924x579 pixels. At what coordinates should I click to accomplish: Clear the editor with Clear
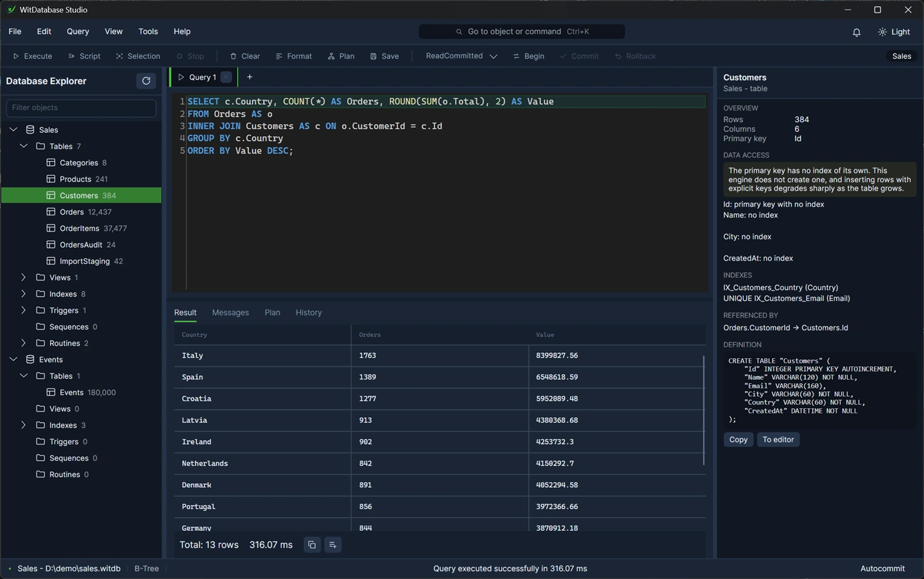pyautogui.click(x=244, y=56)
